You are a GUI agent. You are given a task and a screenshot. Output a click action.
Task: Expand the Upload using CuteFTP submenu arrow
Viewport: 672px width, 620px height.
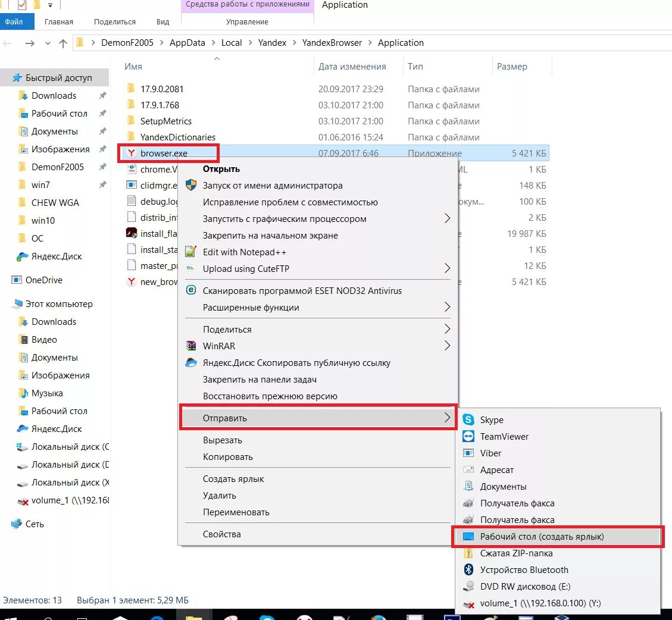pos(447,268)
